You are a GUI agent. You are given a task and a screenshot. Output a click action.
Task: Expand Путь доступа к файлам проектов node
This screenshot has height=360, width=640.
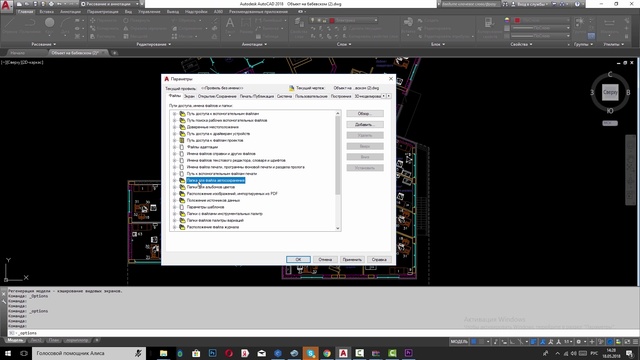pyautogui.click(x=174, y=140)
